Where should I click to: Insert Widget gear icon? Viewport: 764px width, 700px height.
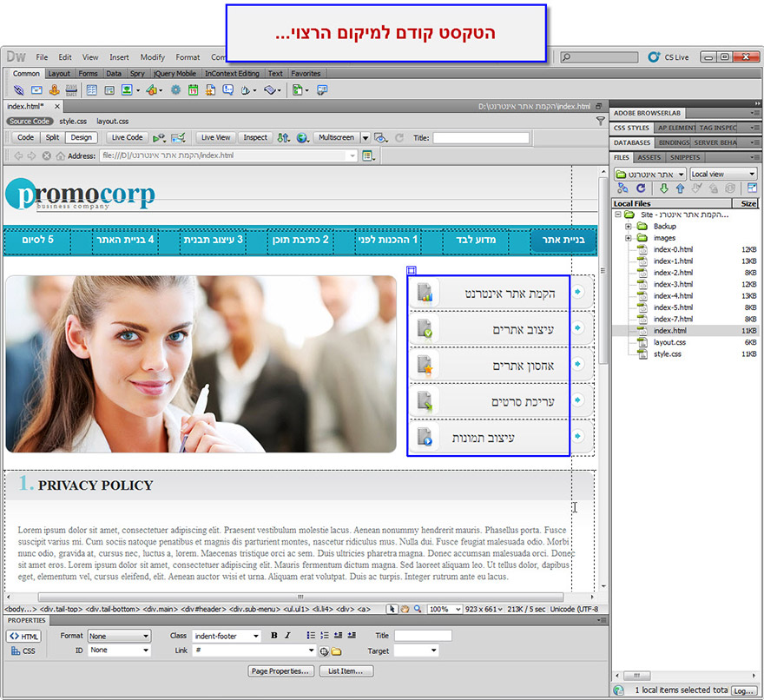pos(175,89)
